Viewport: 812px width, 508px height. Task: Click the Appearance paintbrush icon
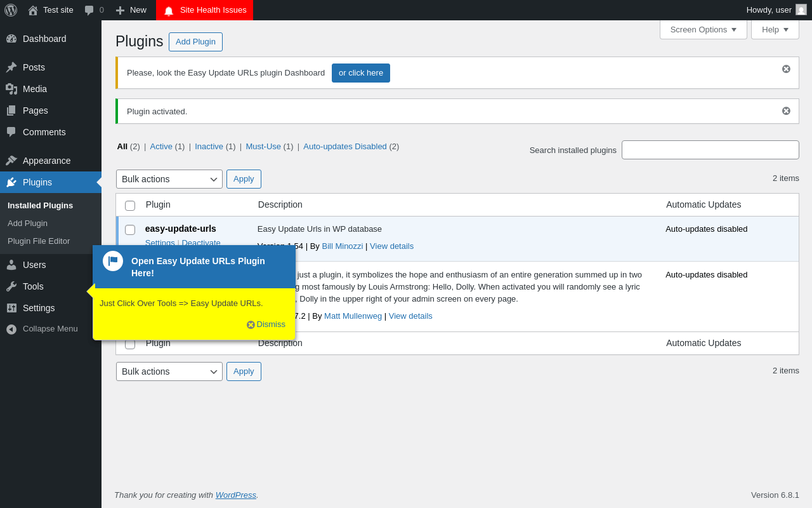pyautogui.click(x=11, y=161)
